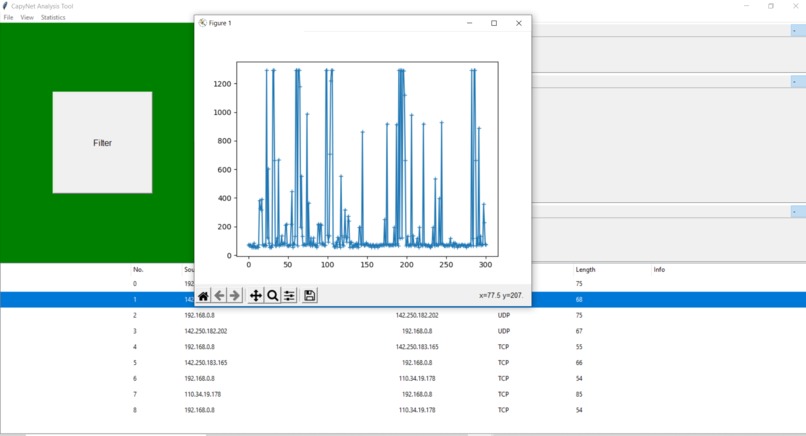Screen dimensions: 806x436
Task: Select packet row 2 source 192.168.0.8
Action: tap(199, 315)
